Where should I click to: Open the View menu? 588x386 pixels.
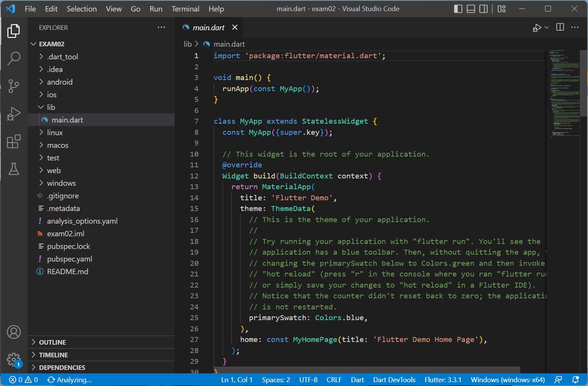click(x=114, y=9)
